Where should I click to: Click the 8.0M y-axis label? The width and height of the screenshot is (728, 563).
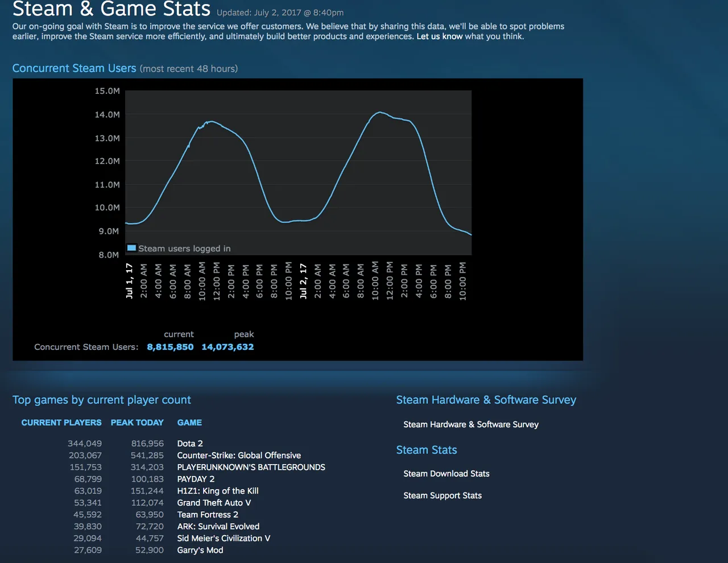coord(109,255)
